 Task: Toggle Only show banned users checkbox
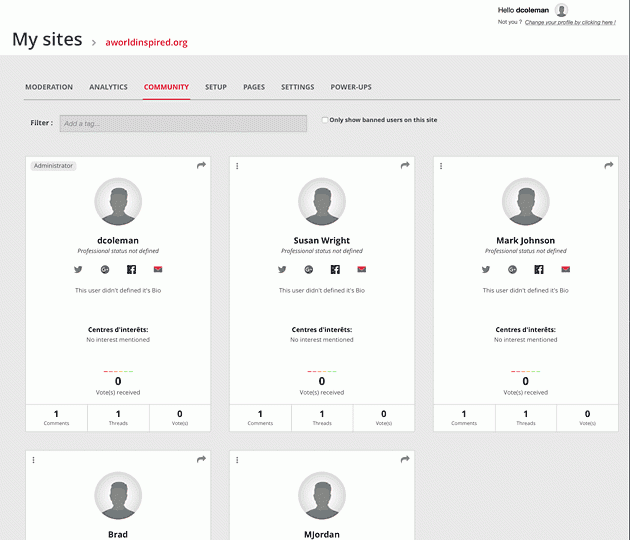325,120
